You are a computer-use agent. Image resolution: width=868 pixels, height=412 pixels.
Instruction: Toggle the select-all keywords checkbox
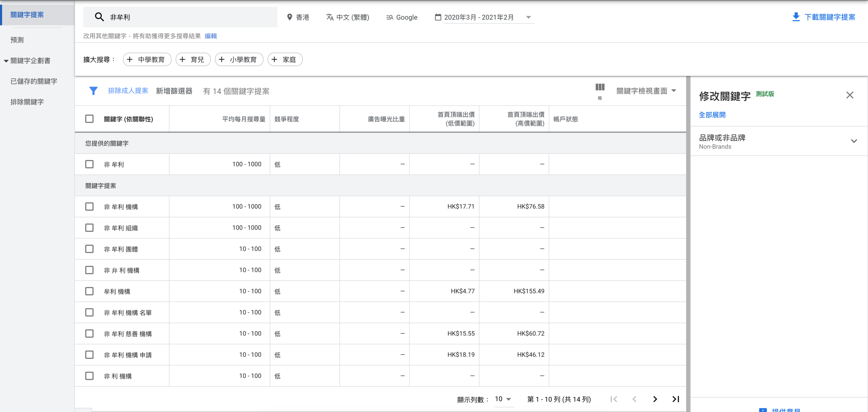[x=89, y=119]
